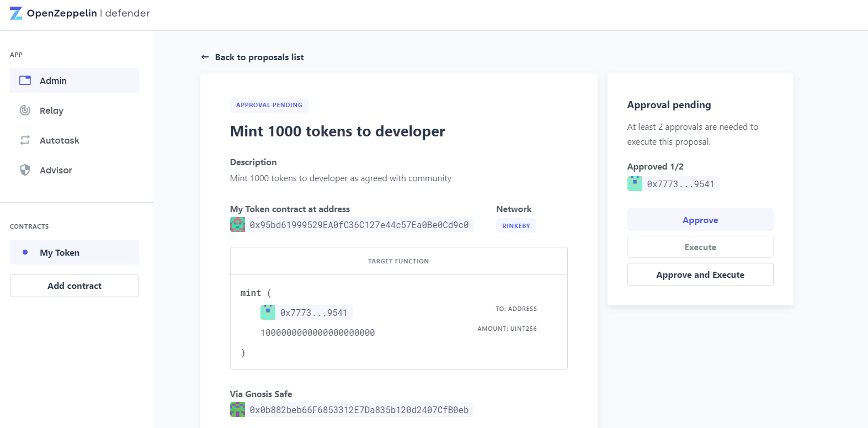Open the Advisor section
The image size is (868, 428).
[74, 170]
